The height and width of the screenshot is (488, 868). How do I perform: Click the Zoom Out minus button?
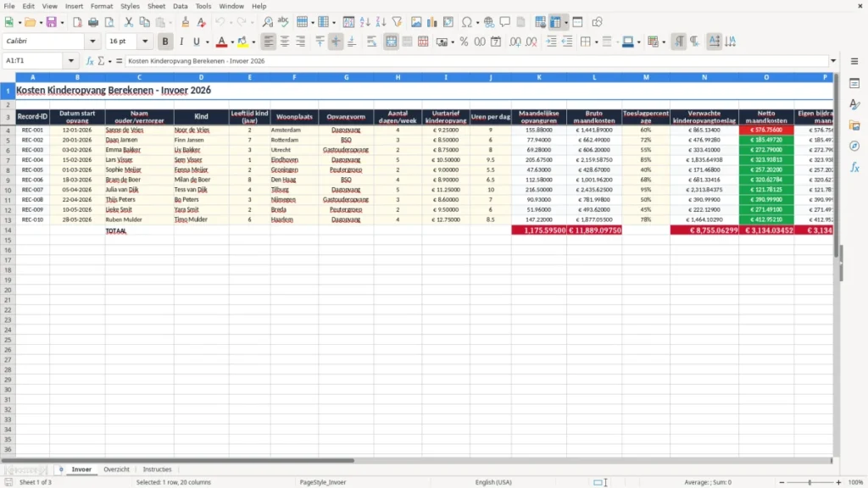click(x=782, y=482)
